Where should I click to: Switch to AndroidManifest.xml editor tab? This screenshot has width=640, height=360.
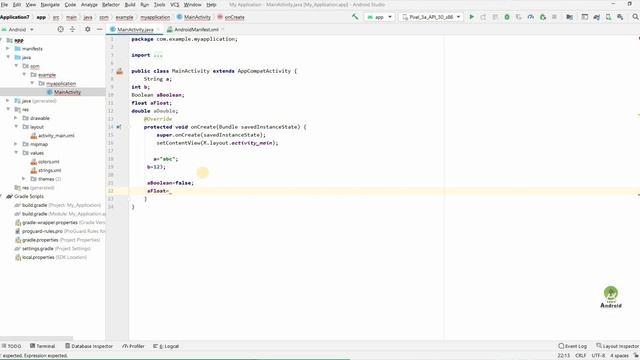[x=196, y=29]
